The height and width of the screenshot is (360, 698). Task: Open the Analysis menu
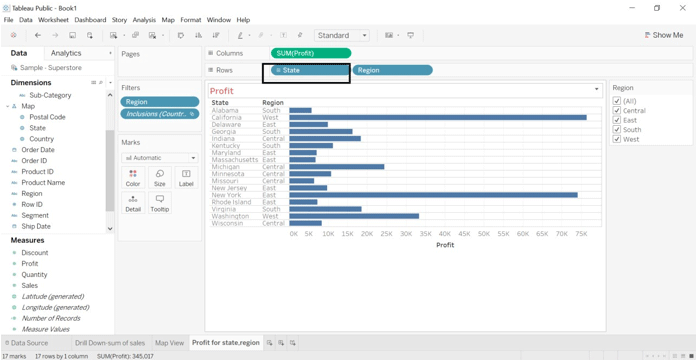point(144,20)
